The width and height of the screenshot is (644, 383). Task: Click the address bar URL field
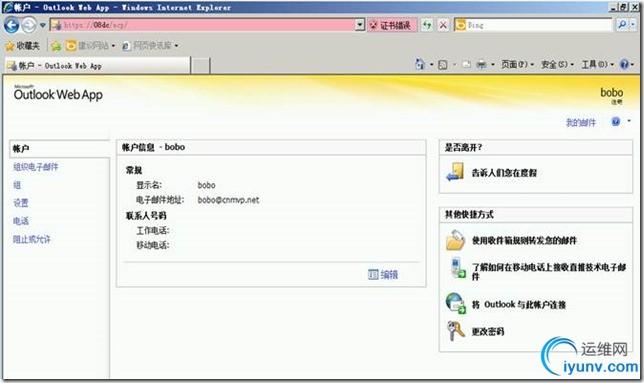pyautogui.click(x=202, y=25)
